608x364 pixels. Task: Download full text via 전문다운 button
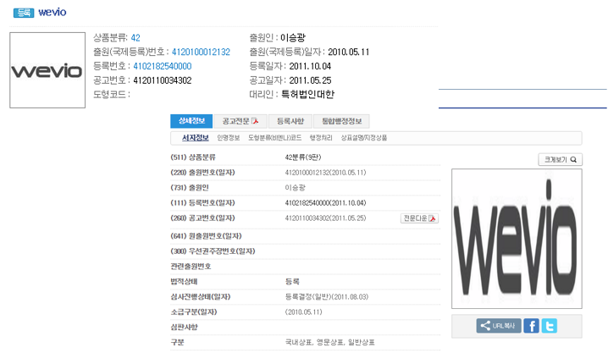(419, 218)
